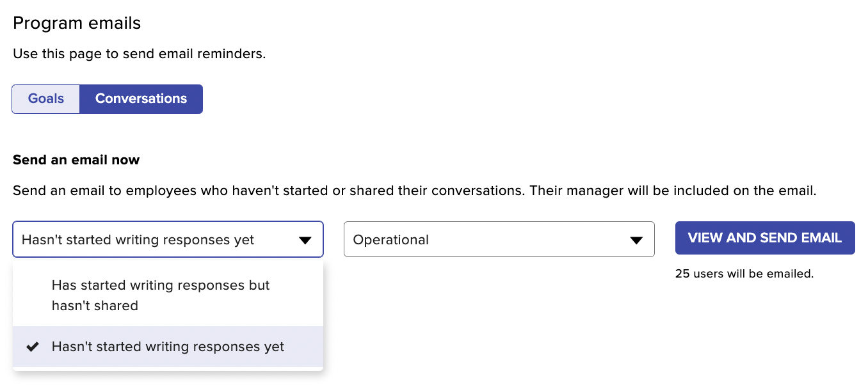The width and height of the screenshot is (868, 385).
Task: Click the '25 users will be emailed' text
Action: [x=744, y=273]
